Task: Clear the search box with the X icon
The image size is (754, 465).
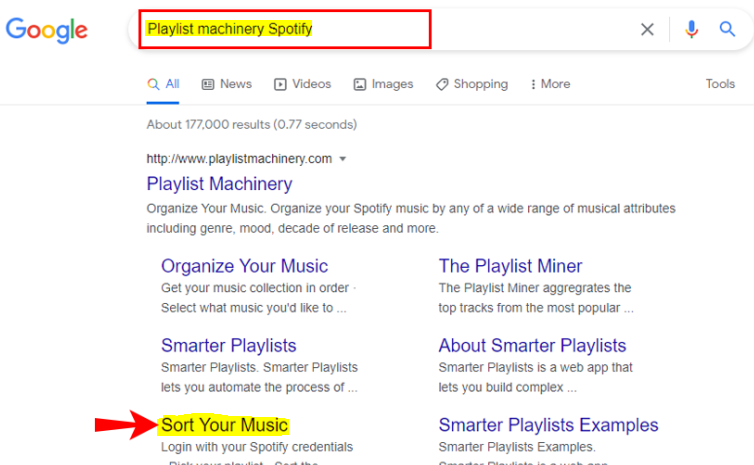Action: click(647, 29)
